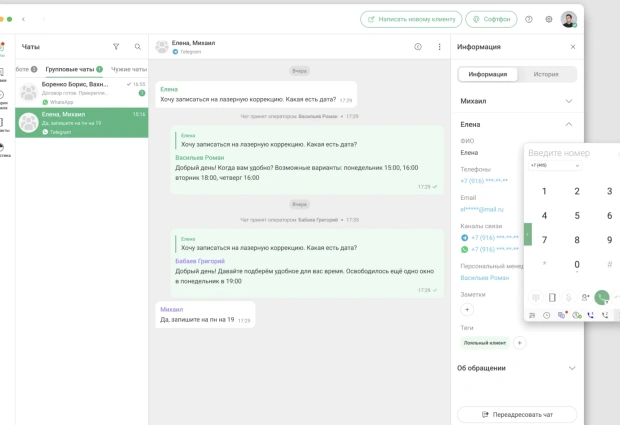Add a tag with the plus icon
620x425 pixels.
tap(519, 343)
